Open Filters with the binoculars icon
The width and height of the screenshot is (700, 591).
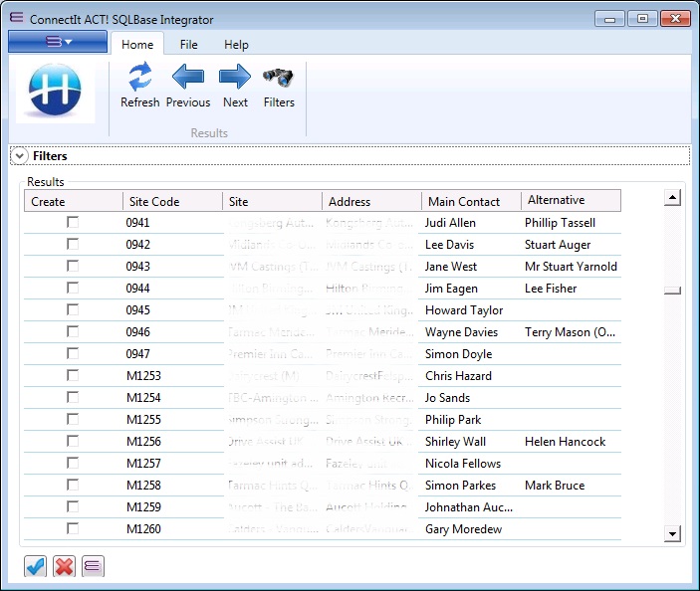point(279,78)
